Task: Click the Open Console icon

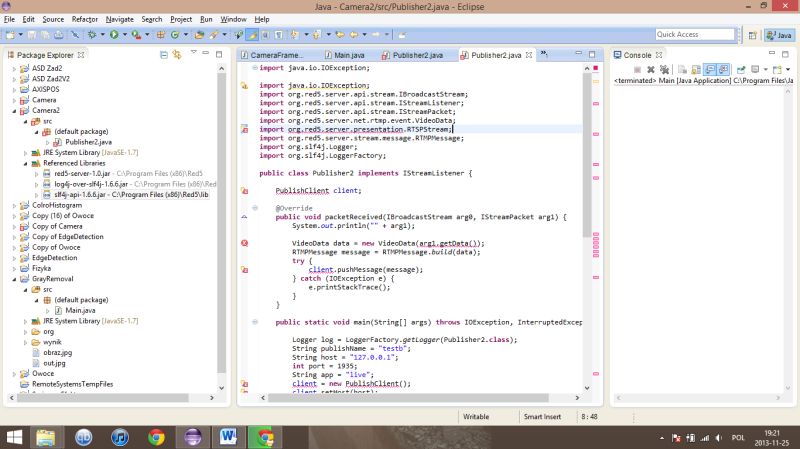Action: 777,69
